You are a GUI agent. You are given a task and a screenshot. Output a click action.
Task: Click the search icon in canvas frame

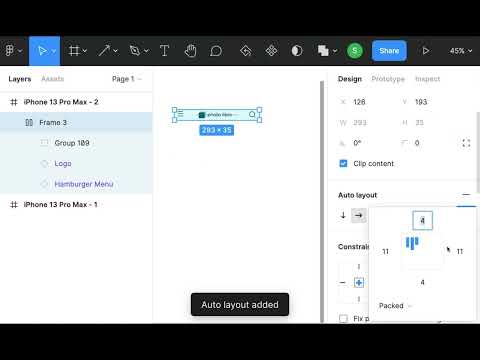tap(252, 115)
